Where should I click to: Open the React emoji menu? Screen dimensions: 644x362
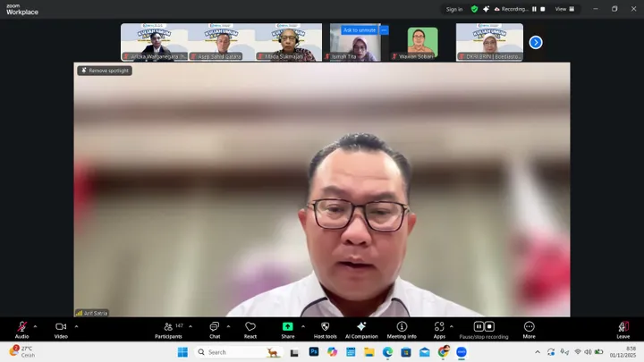click(250, 327)
